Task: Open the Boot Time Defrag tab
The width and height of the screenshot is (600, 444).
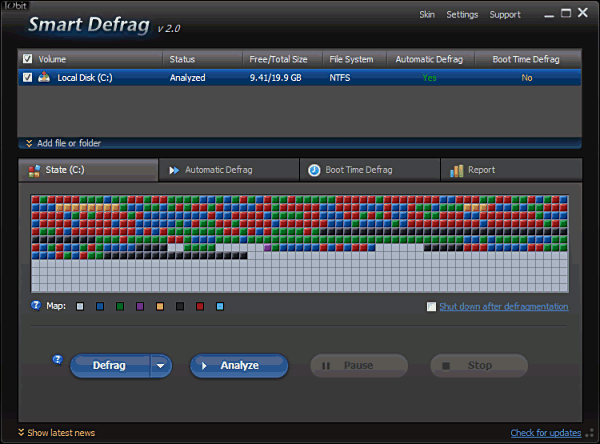Action: click(370, 170)
